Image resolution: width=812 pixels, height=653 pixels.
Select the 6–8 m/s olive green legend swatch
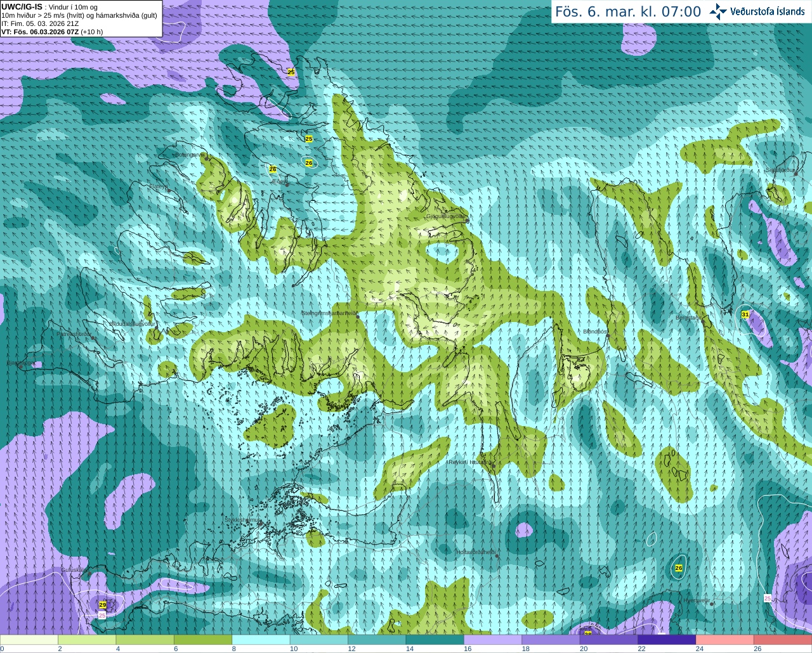pos(203,640)
